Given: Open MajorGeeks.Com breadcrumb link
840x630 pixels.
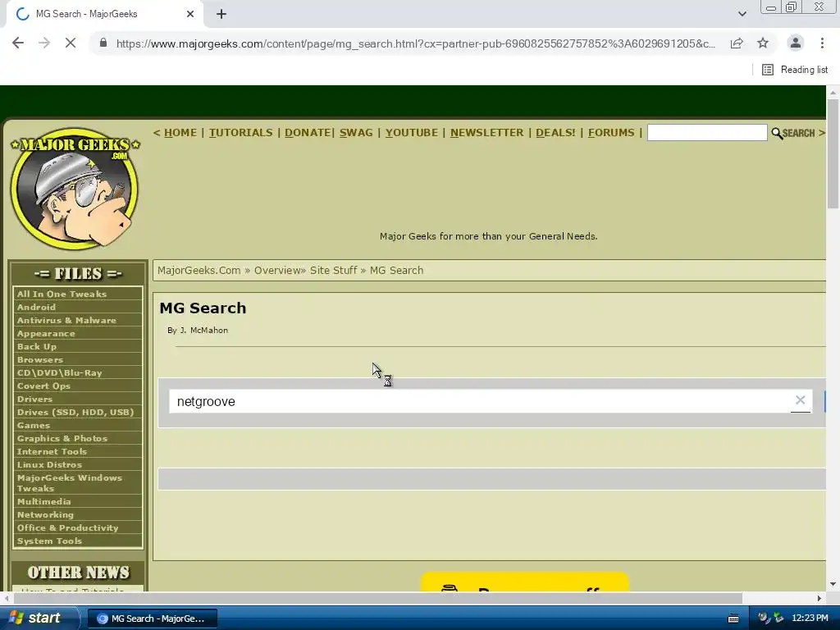Looking at the screenshot, I should (199, 271).
